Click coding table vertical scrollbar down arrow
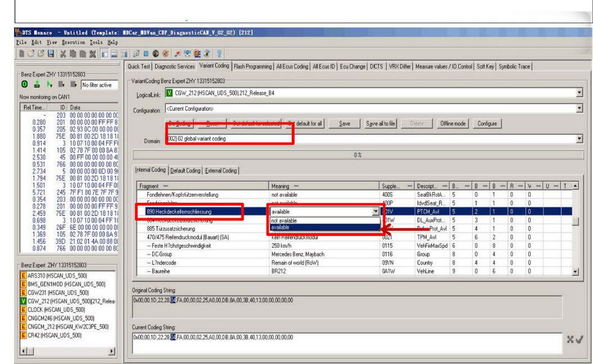The image size is (593, 364). click(x=575, y=272)
